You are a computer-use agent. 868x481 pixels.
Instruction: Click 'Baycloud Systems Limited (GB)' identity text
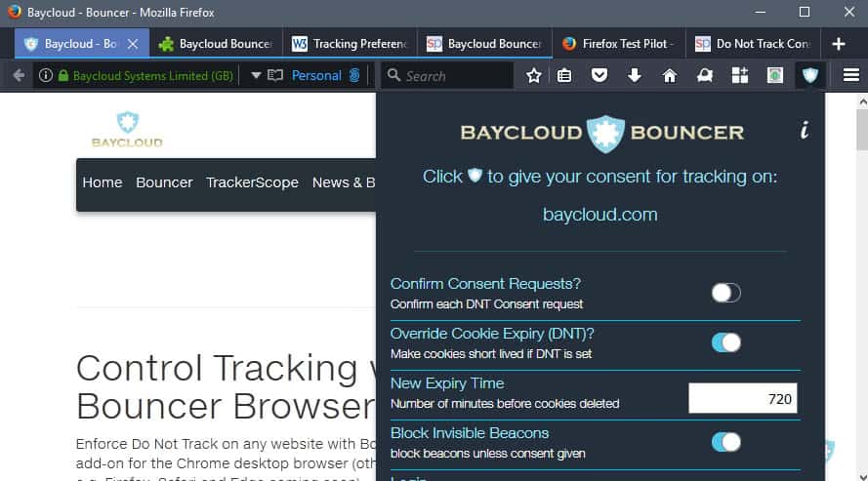(x=152, y=76)
